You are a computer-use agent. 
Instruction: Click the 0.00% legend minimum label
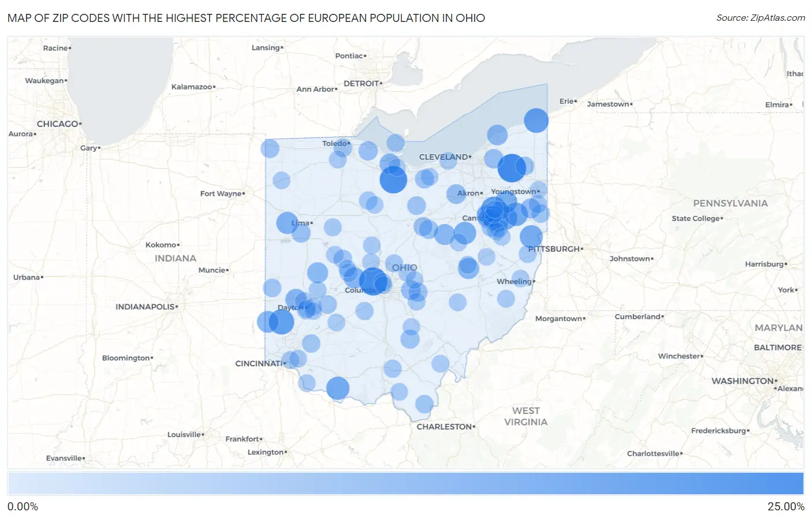(x=23, y=506)
